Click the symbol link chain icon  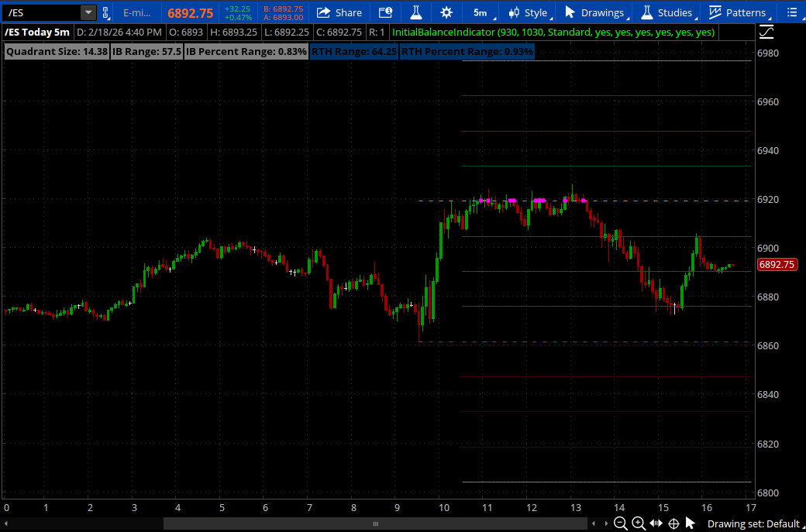pos(106,12)
